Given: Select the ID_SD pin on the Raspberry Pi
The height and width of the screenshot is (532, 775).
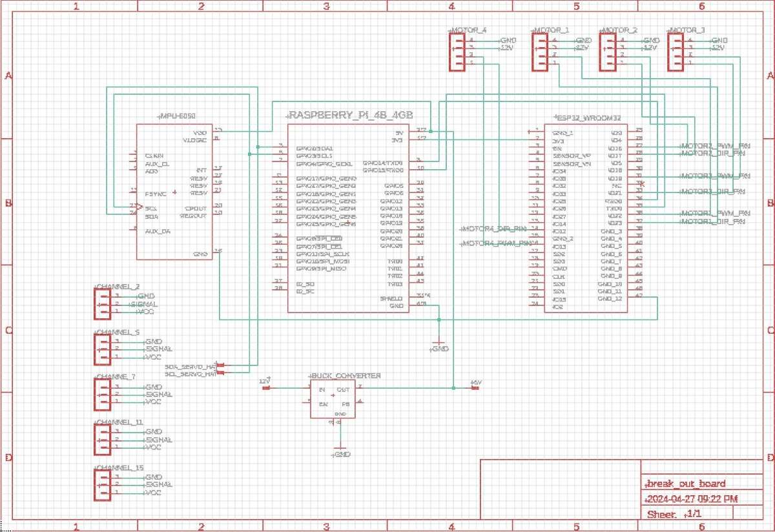Looking at the screenshot, I should (x=305, y=284).
